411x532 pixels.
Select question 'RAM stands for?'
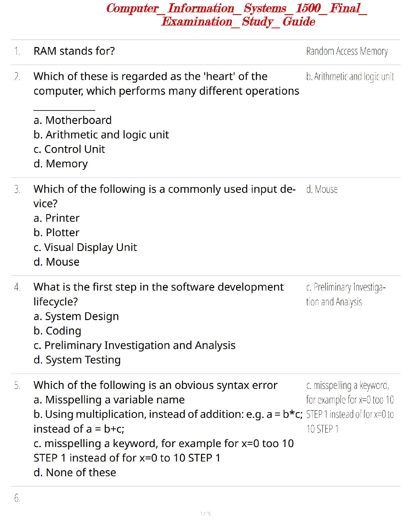coord(74,51)
